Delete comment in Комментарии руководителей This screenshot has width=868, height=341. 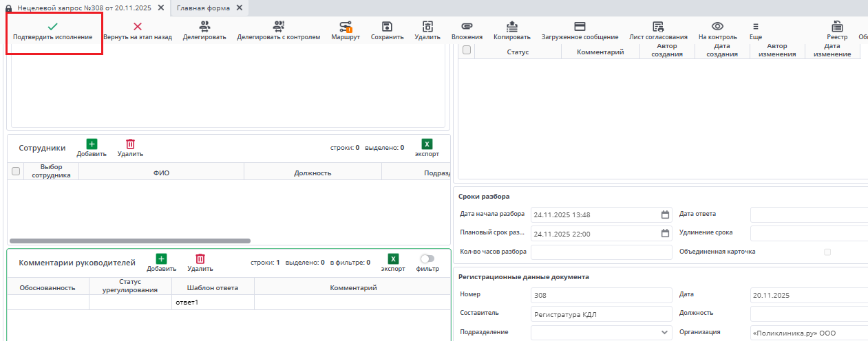[x=200, y=263]
